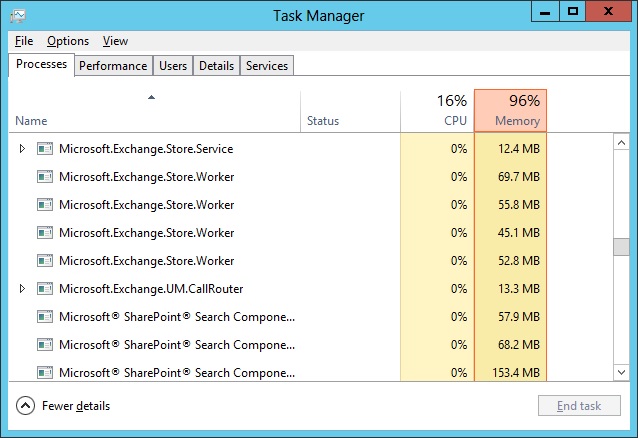Sort processes by the Status column
Screen dimensions: 638x438
click(x=350, y=111)
